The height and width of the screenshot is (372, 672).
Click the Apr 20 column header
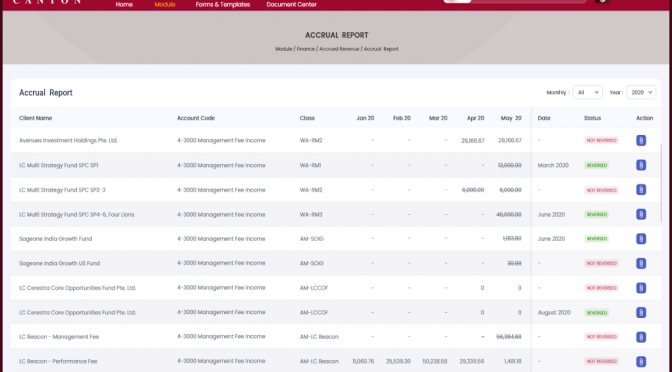point(475,118)
